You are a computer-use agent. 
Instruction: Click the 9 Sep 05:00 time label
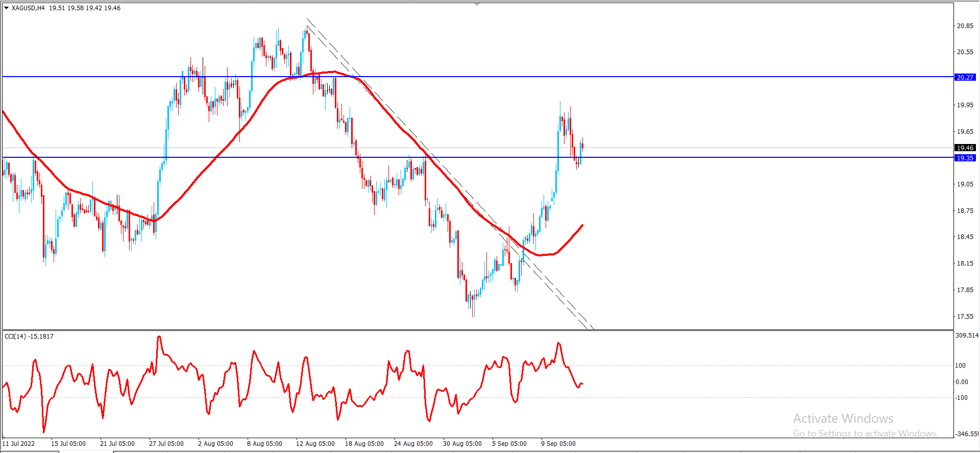pos(558,443)
